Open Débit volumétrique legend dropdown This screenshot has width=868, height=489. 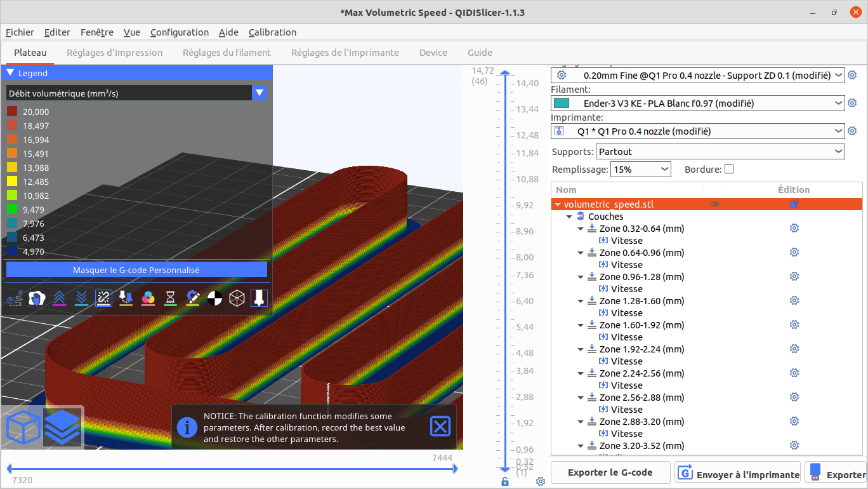coord(136,93)
